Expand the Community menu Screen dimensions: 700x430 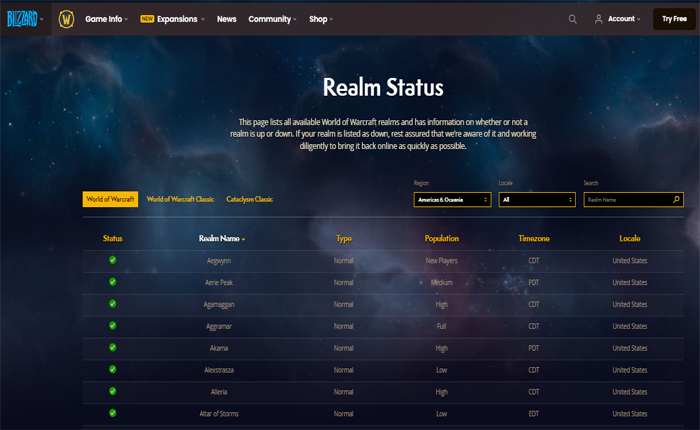[272, 19]
